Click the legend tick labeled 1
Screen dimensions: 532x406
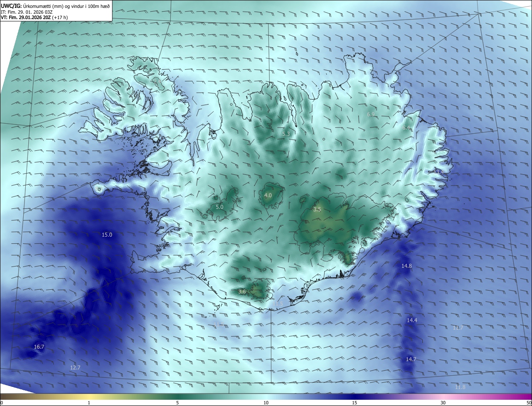pyautogui.click(x=89, y=403)
